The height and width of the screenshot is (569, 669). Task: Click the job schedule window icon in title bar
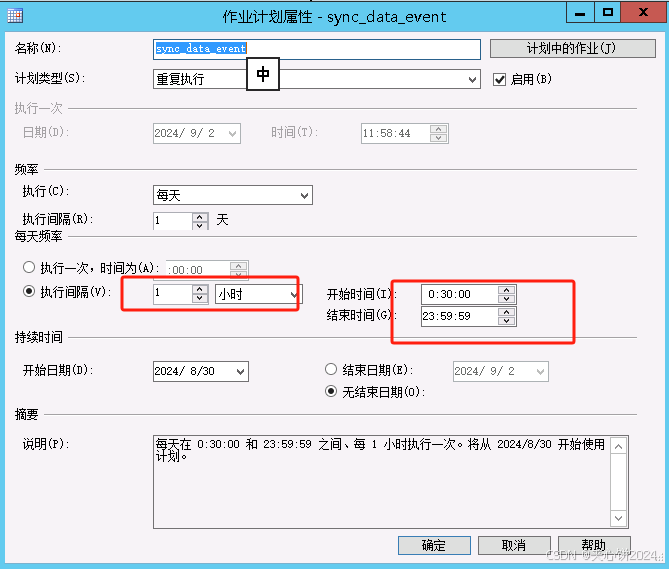[x=15, y=16]
